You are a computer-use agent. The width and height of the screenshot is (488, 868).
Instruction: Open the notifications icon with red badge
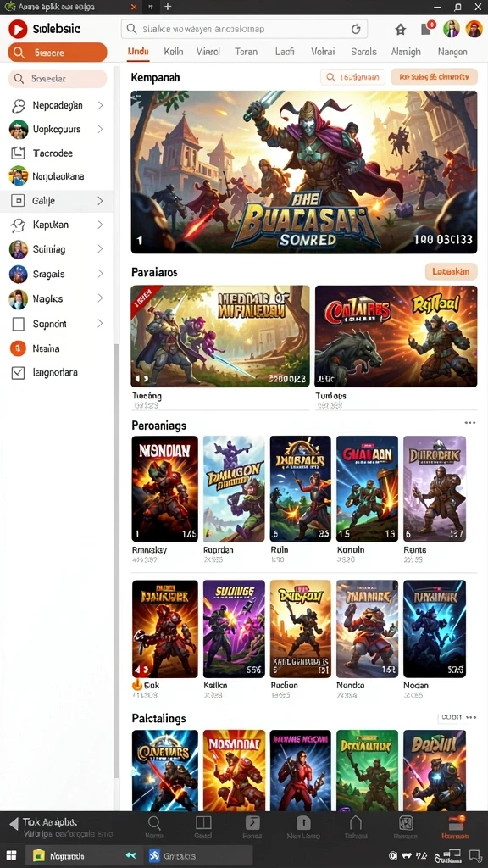(427, 28)
